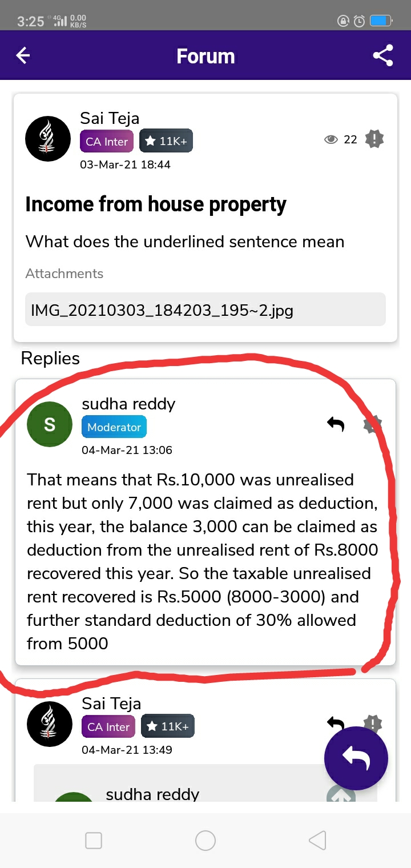Screen dimensions: 411x868
Task: Share this forum thread
Action: click(x=382, y=55)
